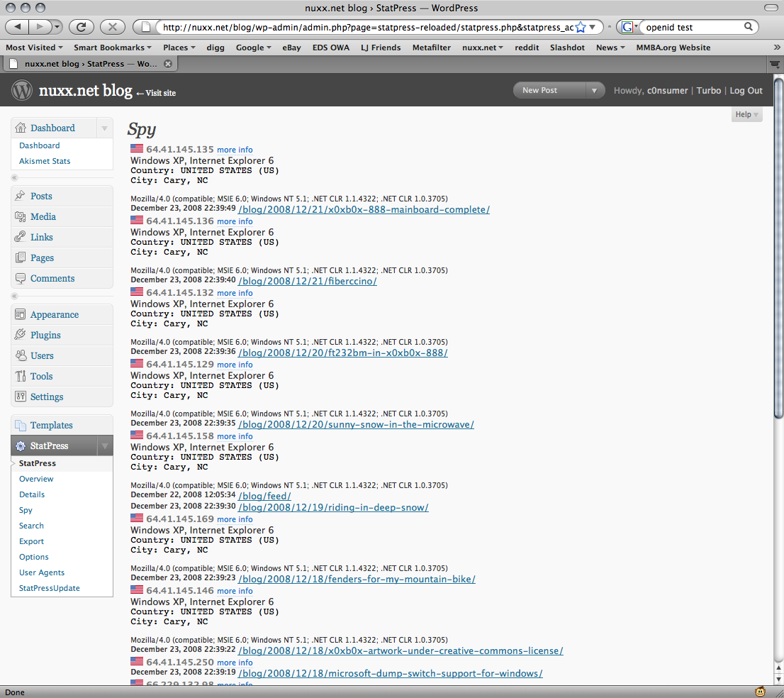Open the tab list icon at far right

pyautogui.click(x=775, y=64)
